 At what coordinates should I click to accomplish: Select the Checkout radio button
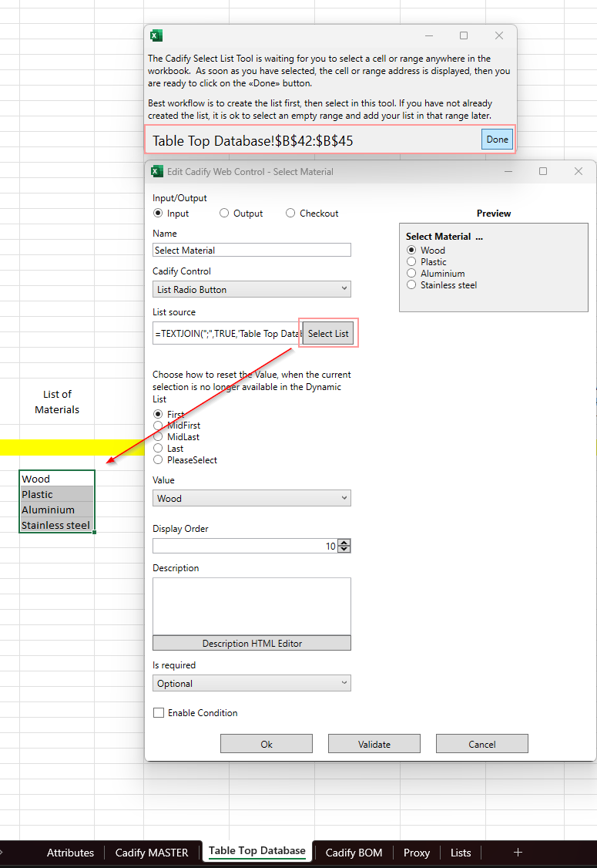click(290, 213)
